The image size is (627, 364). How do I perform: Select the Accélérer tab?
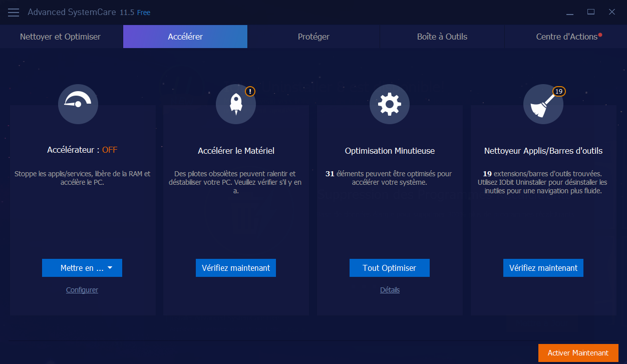point(185,37)
